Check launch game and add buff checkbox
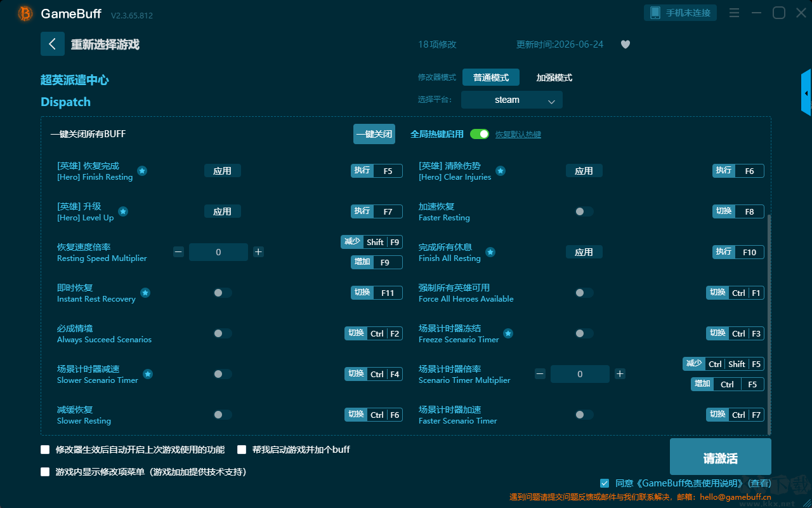Screen dimensions: 812x508 click(x=242, y=450)
